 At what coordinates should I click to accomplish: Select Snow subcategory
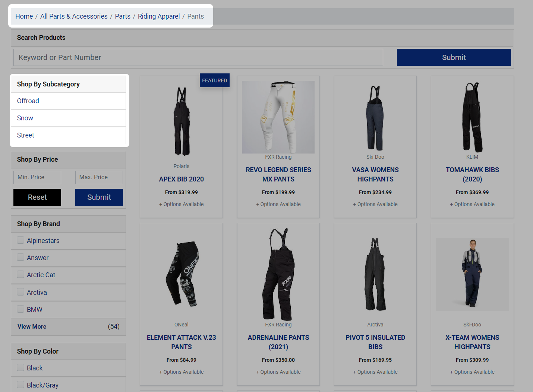tap(68, 118)
